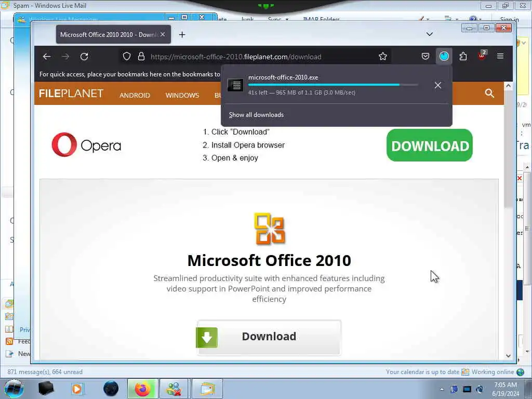
Task: Click the green Opera DOWNLOAD button
Action: (430, 145)
